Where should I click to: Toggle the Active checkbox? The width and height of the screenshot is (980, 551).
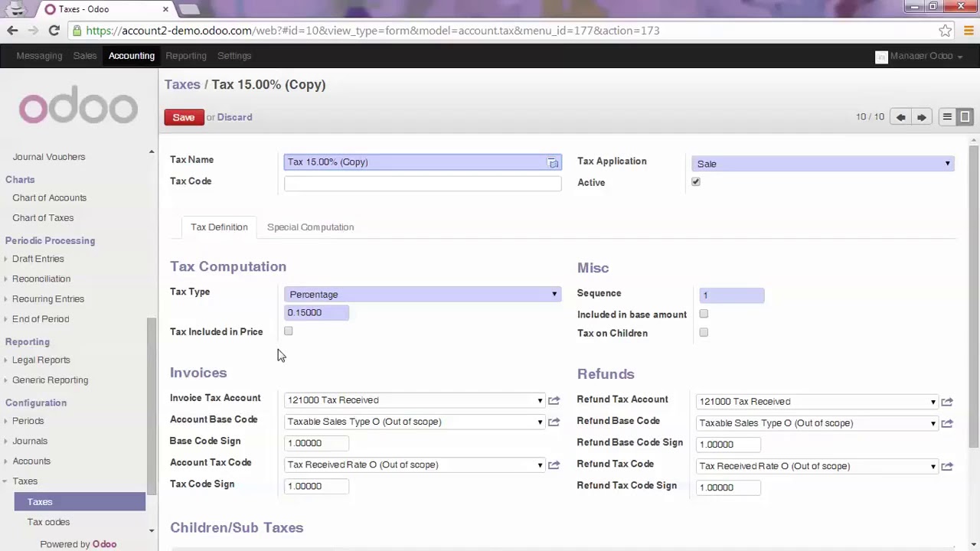(x=696, y=182)
